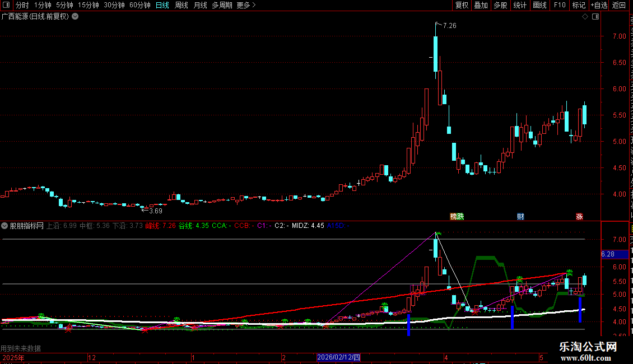Click the 上沿: 6.99 indicator value
Viewport: 633px width, 364px height.
click(x=62, y=226)
